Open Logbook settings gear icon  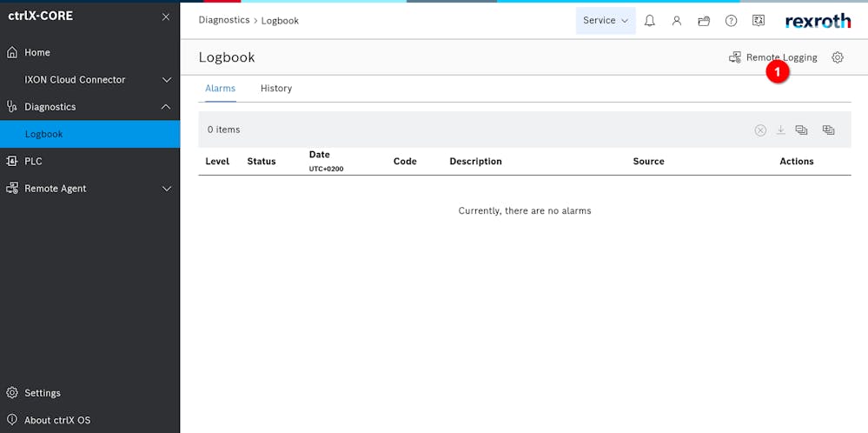point(838,57)
